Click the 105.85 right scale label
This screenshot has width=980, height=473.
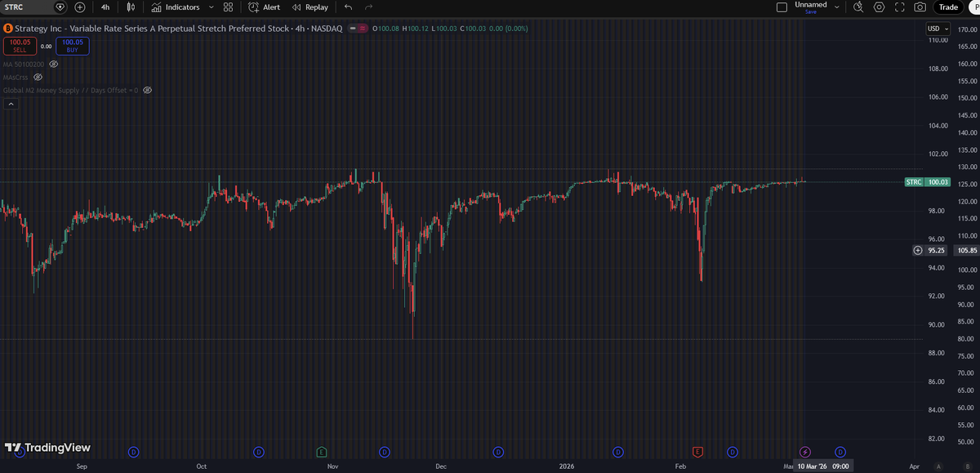[967, 250]
